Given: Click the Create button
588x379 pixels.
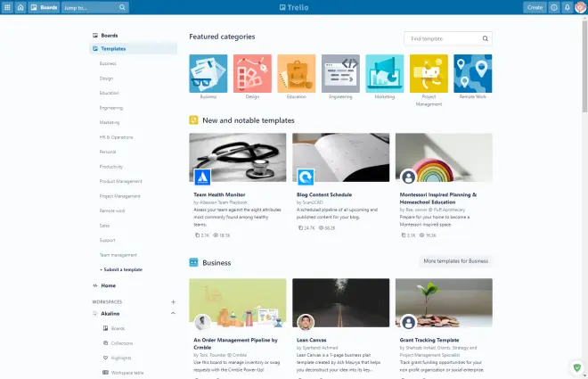Looking at the screenshot, I should (x=535, y=7).
